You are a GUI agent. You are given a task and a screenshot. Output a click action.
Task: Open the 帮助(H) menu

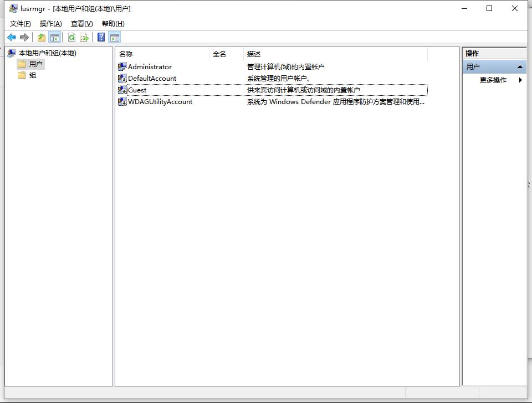(113, 24)
